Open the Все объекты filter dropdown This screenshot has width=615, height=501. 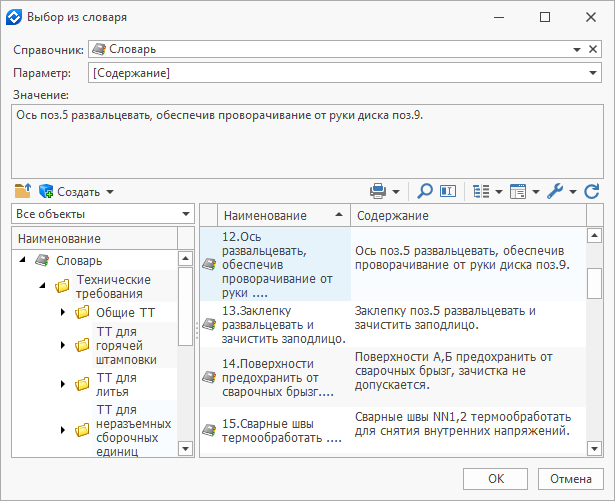(184, 214)
